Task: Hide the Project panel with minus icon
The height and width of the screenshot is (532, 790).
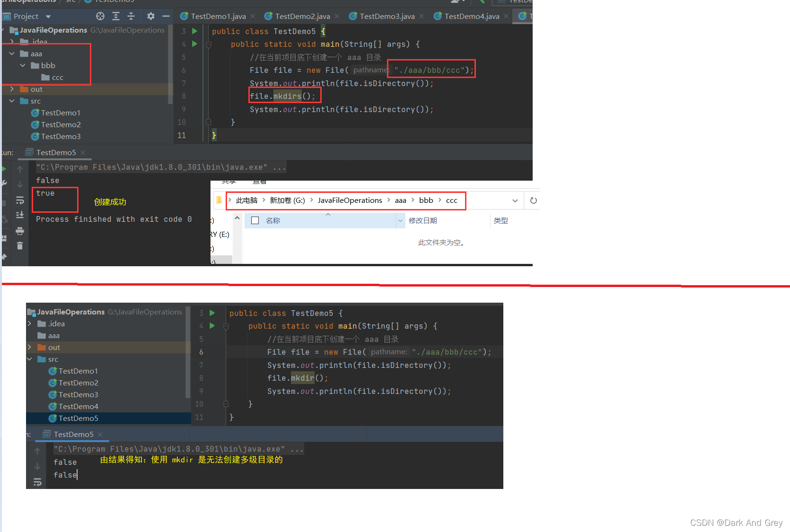Action: point(166,16)
